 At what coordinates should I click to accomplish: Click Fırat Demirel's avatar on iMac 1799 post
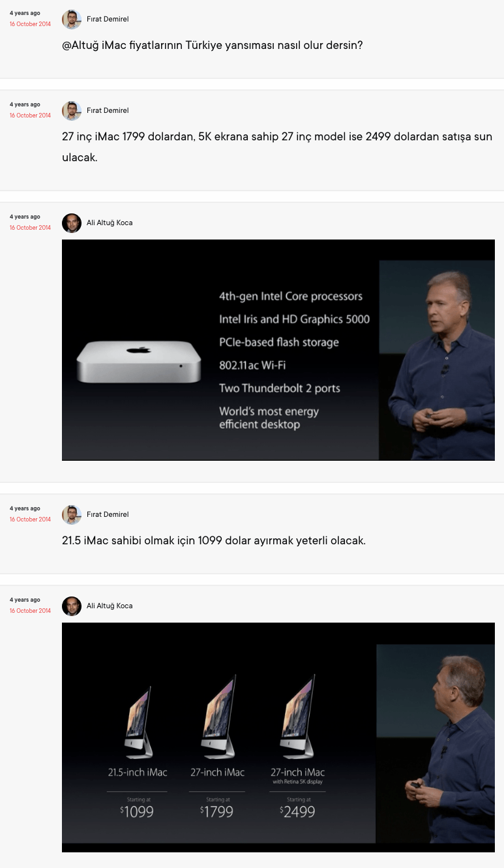tap(72, 111)
